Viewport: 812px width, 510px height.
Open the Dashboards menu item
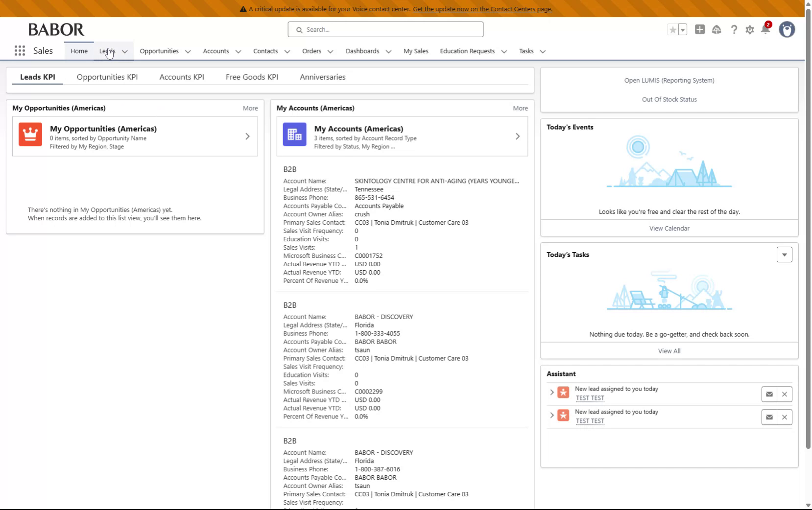[362, 51]
